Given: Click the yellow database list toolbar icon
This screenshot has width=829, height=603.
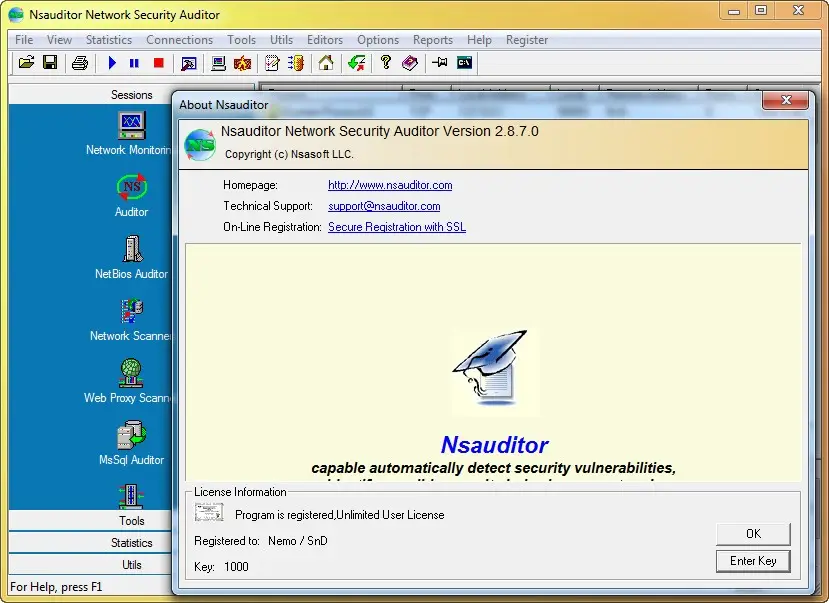Looking at the screenshot, I should (296, 63).
